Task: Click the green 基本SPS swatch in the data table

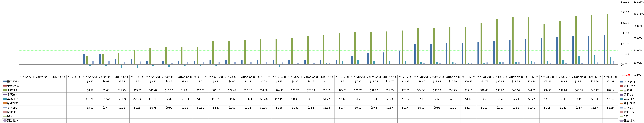Action: pos(5,90)
